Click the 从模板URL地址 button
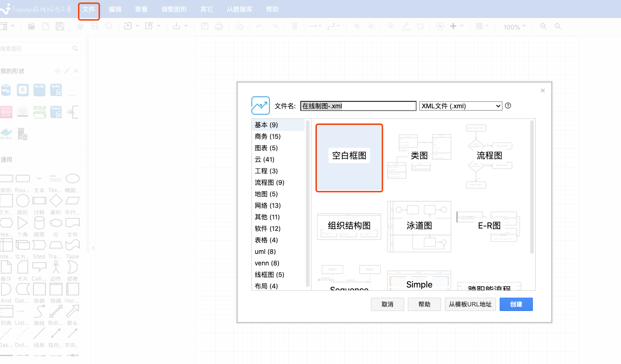621x364 pixels. [470, 304]
